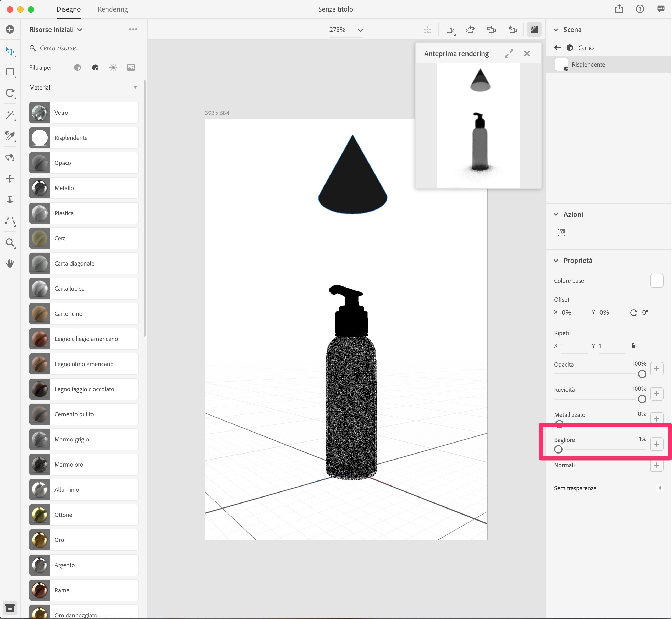Apply the Metallo material

coord(84,188)
